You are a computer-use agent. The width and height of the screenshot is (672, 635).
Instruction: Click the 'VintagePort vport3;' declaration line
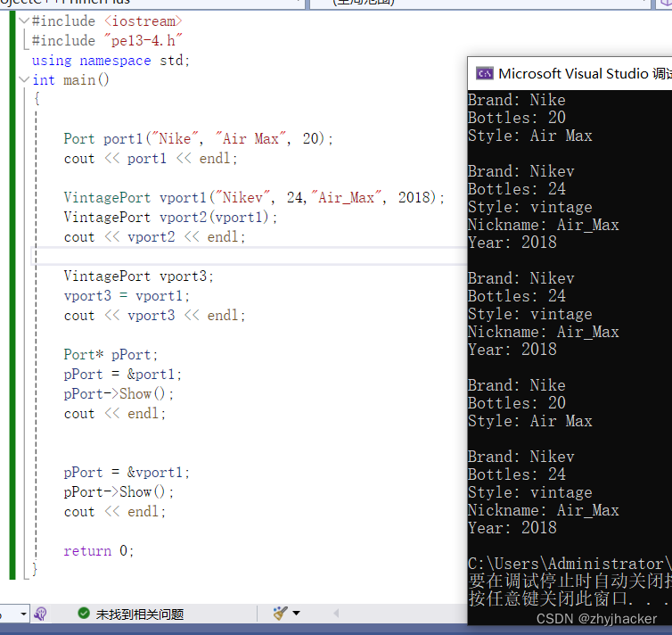(138, 276)
